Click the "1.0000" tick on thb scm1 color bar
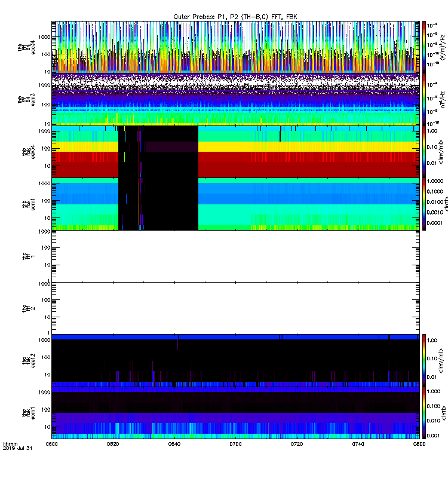Image resolution: width=448 pixels, height=478 pixels. click(435, 181)
